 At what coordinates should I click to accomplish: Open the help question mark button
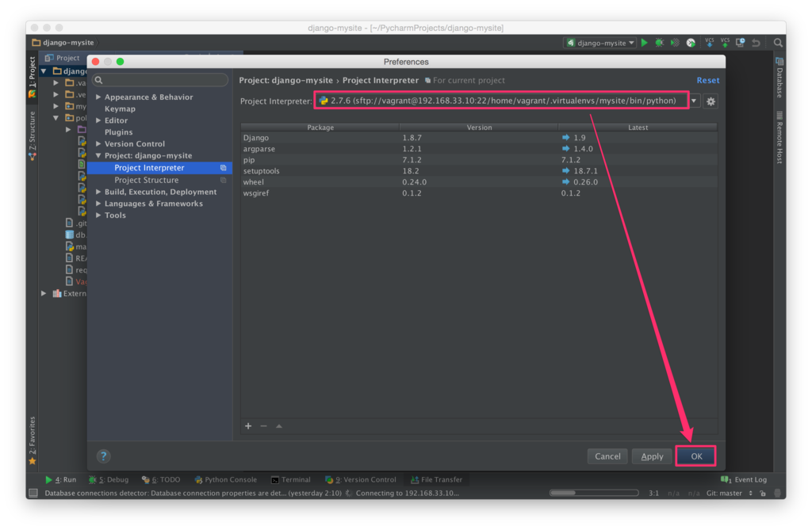[x=104, y=456]
